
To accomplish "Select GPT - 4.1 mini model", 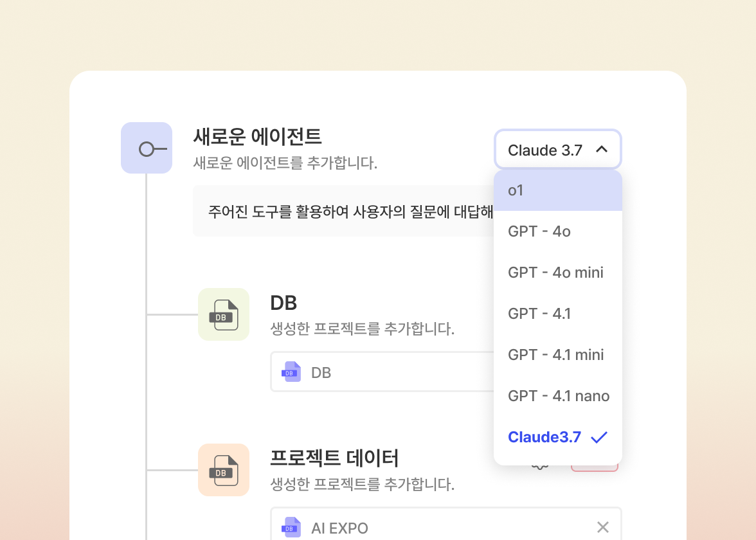I will click(558, 354).
